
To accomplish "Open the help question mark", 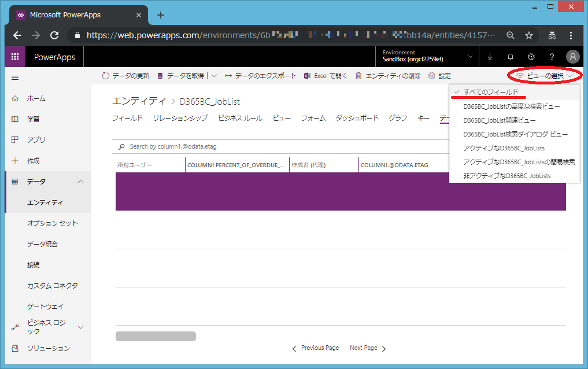I will (552, 57).
